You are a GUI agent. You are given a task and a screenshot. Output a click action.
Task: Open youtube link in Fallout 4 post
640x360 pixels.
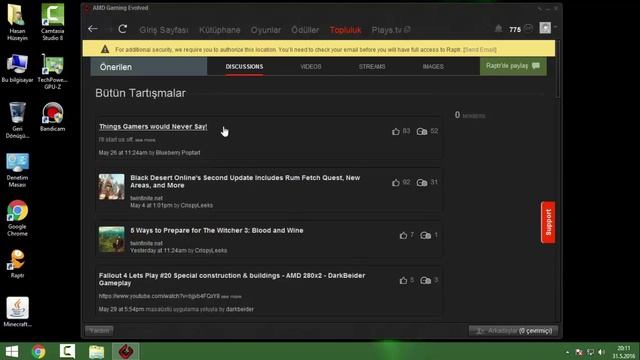click(x=159, y=296)
